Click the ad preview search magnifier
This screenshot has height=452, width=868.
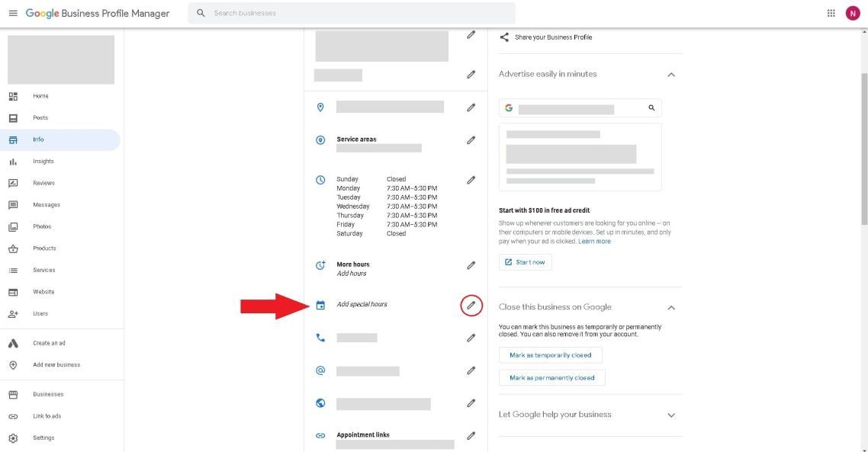coord(651,108)
